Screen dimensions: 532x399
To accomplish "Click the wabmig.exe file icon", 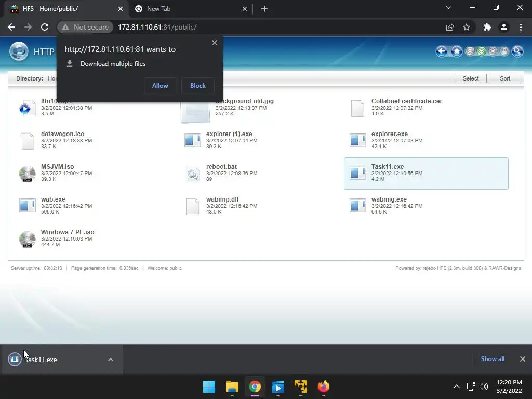I will 357,205.
